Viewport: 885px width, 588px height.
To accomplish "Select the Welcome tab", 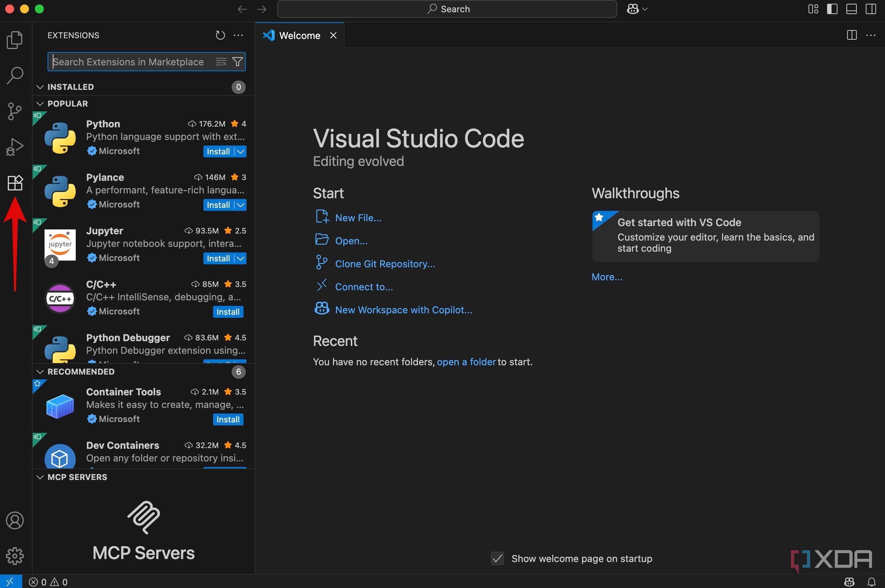I will [299, 36].
